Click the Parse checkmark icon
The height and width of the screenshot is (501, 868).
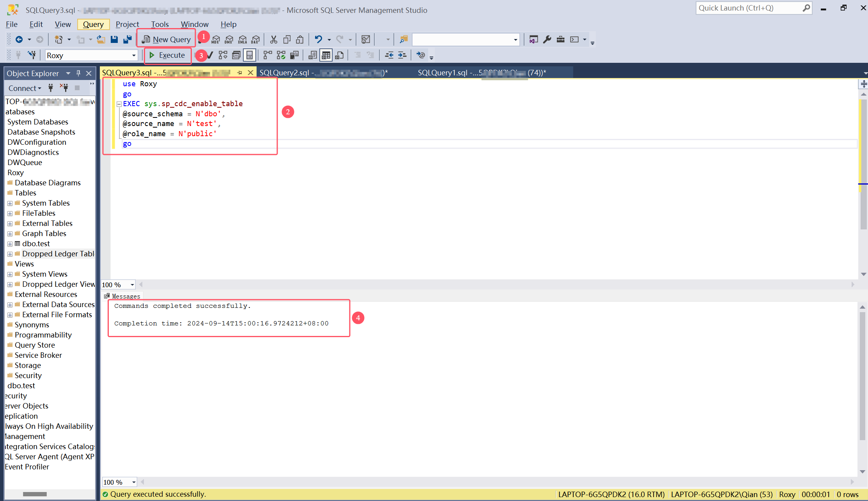pyautogui.click(x=210, y=55)
